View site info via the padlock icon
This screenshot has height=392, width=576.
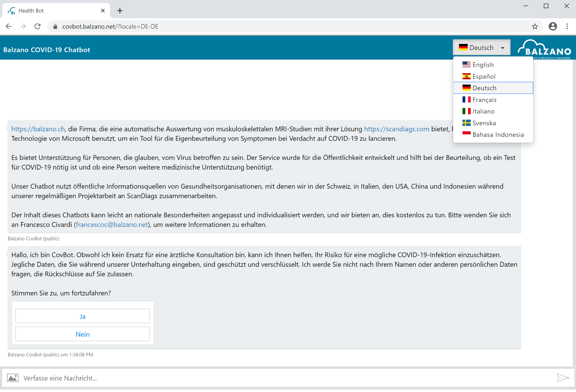pyautogui.click(x=55, y=26)
